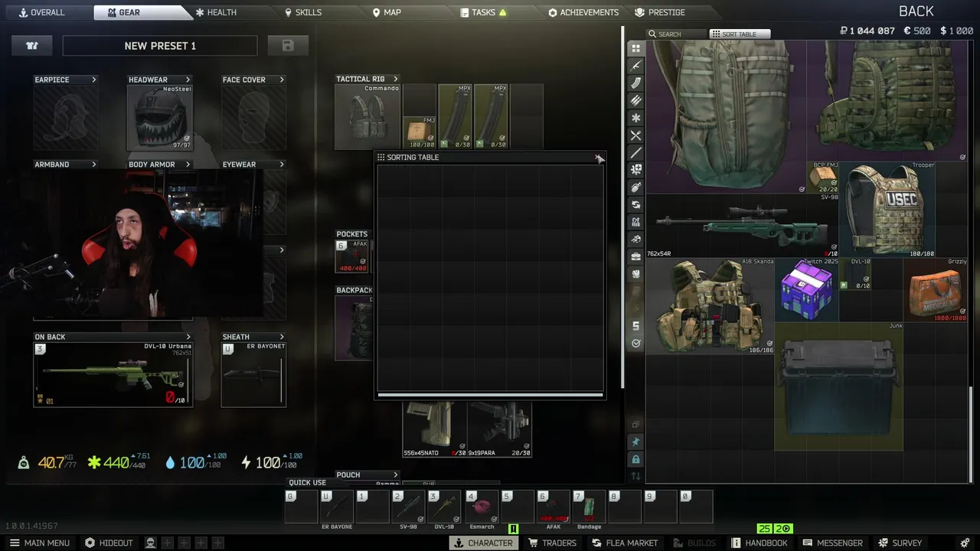Filter stash by barter swap-arrows icon
Viewport: 980px width, 551px height.
[x=635, y=204]
